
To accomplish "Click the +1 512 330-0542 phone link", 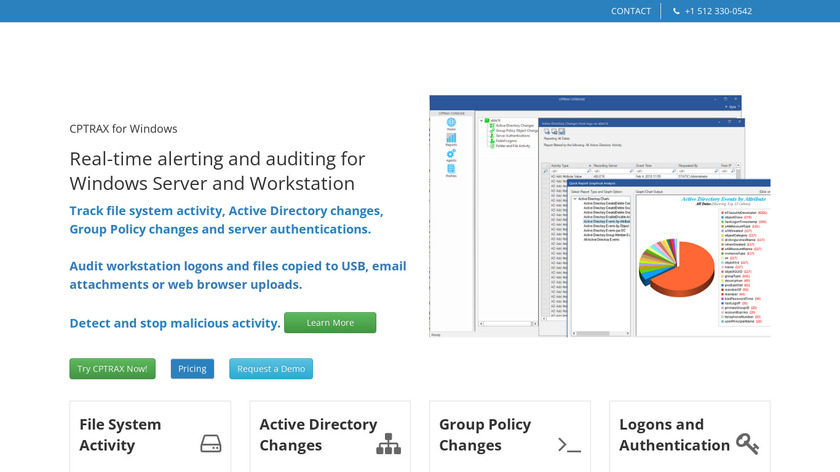I will (712, 11).
